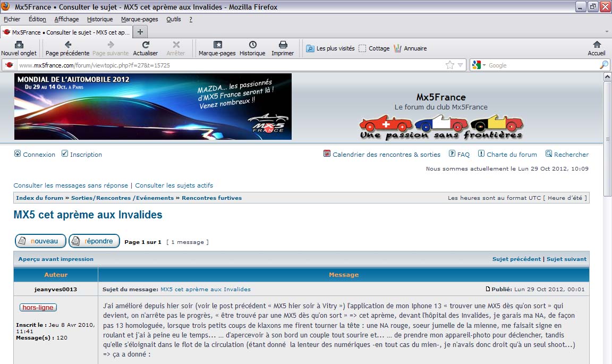Image resolution: width=612 pixels, height=364 pixels.
Task: Start a new topic with nouveau button
Action: (40, 241)
